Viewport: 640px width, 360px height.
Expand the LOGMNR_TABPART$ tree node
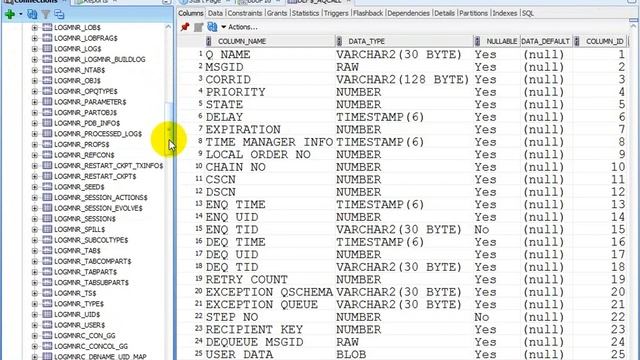[x=35, y=272]
